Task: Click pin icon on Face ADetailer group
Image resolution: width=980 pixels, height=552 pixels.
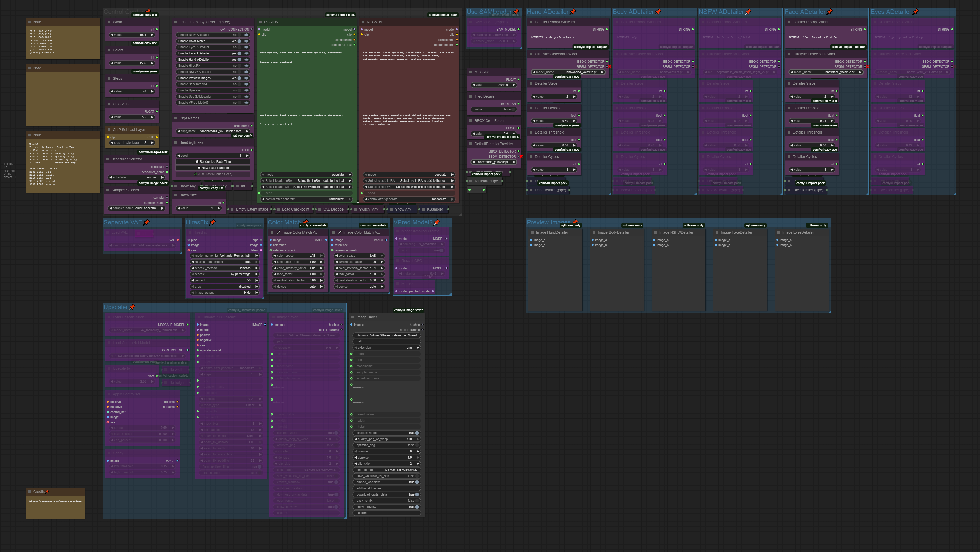Action: pyautogui.click(x=830, y=12)
